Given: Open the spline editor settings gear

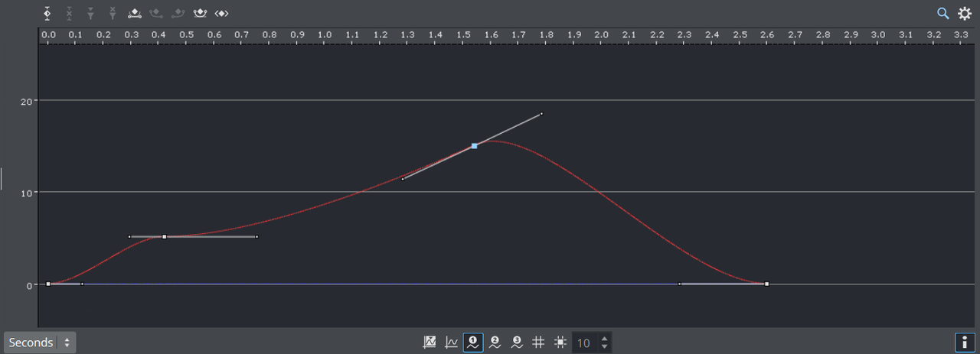Looking at the screenshot, I should coord(965,13).
